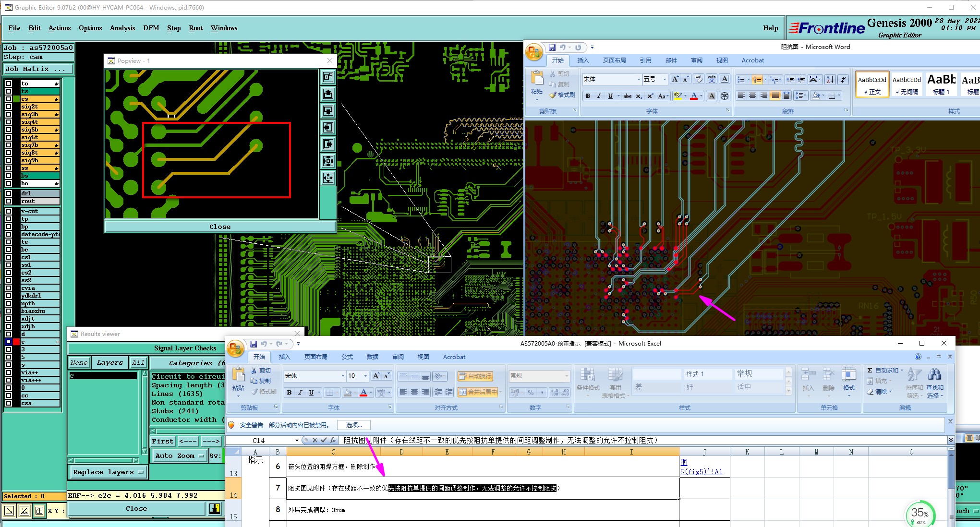Expand the Excel font name dropdown
The height and width of the screenshot is (527, 980).
(343, 376)
